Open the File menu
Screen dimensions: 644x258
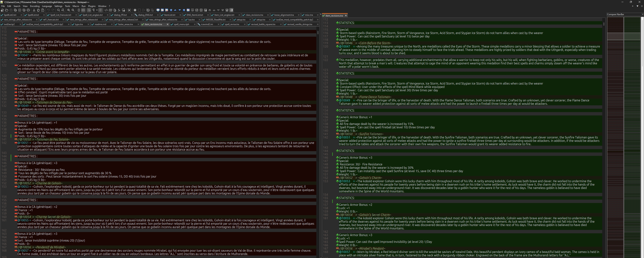tap(3, 6)
